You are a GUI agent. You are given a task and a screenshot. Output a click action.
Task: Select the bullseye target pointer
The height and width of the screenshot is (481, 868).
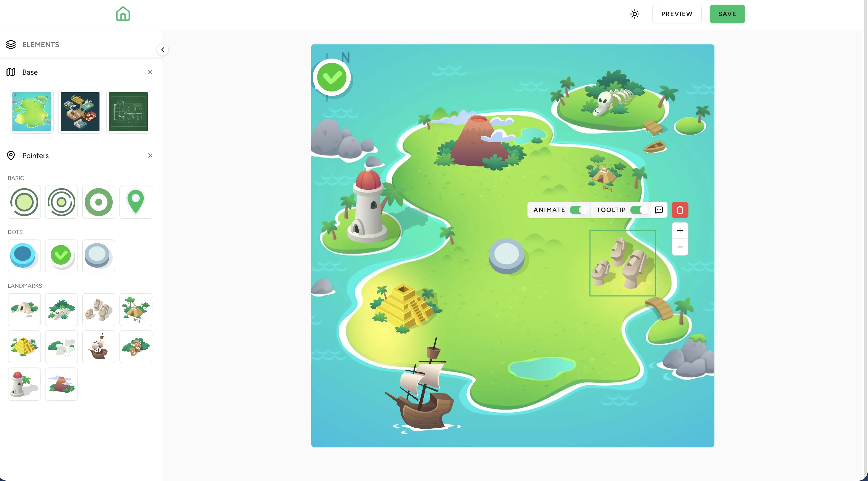click(99, 202)
